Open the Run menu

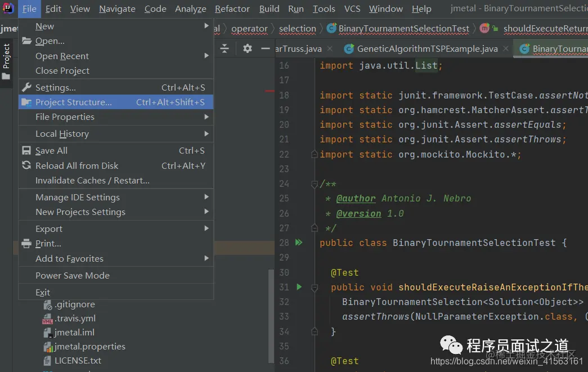296,8
